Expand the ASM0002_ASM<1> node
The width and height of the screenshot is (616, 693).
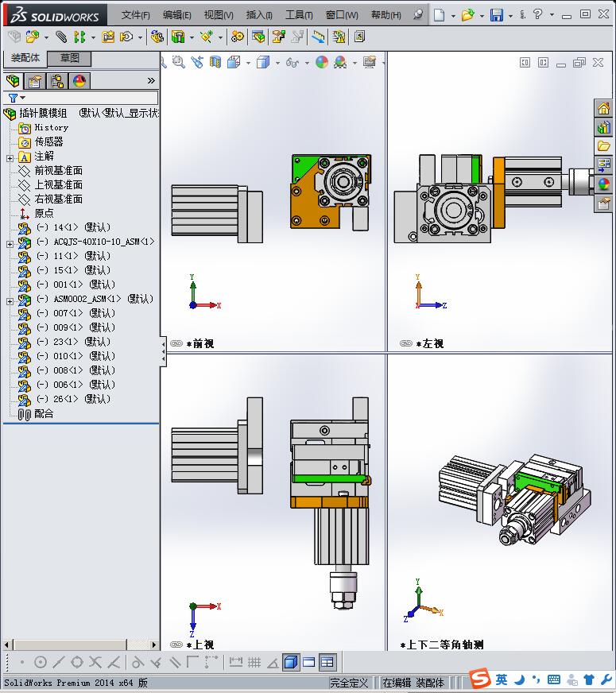tap(10, 301)
